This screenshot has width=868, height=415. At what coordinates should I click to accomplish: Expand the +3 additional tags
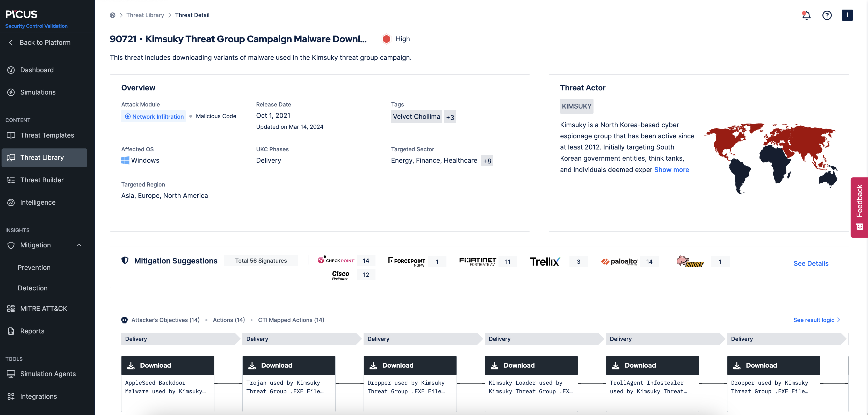450,117
